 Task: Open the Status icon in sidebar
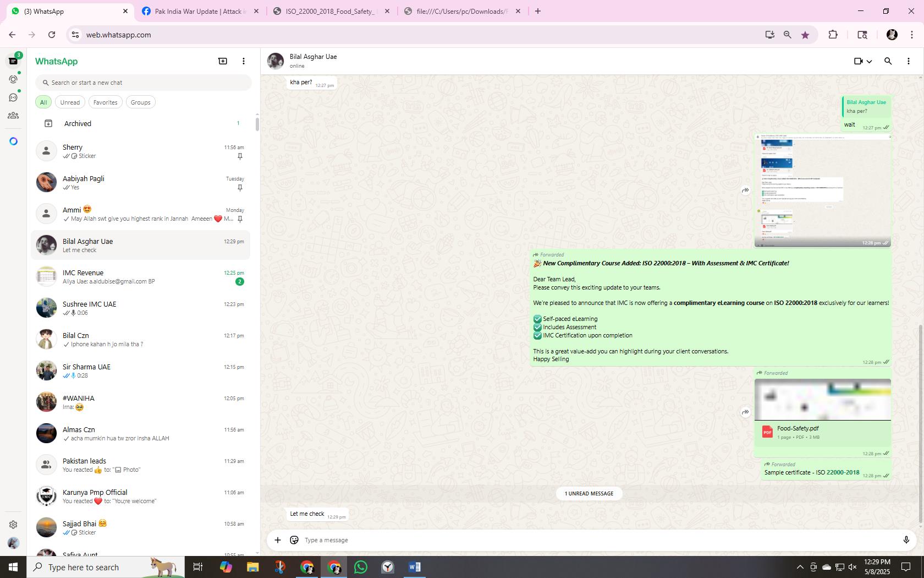click(x=13, y=79)
